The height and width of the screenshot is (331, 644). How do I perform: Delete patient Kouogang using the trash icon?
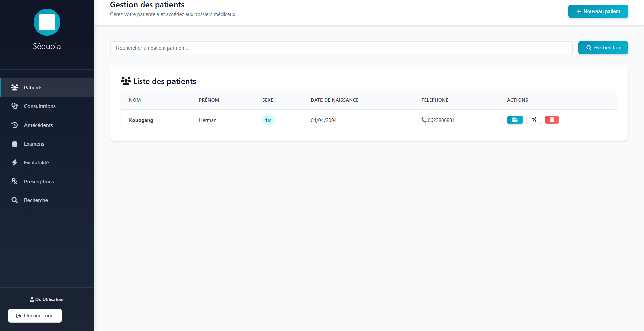tap(552, 120)
